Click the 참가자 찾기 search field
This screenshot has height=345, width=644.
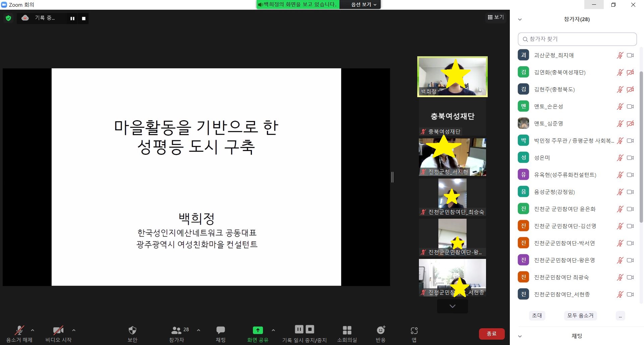tap(577, 39)
